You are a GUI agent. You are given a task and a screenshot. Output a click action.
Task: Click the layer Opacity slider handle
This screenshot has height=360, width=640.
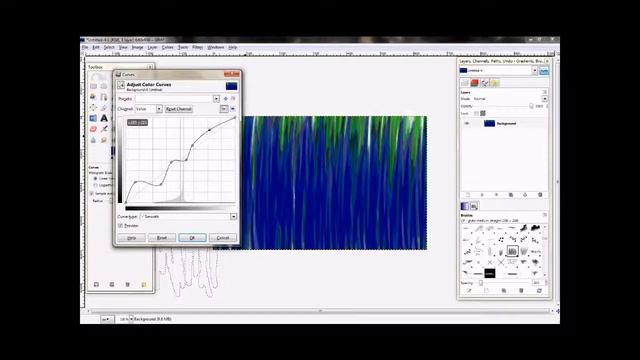click(x=531, y=106)
